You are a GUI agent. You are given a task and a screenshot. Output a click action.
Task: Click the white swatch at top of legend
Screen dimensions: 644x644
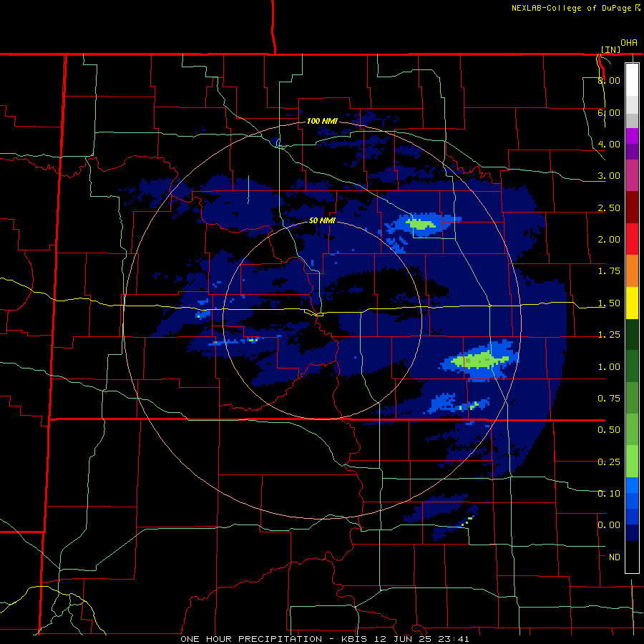pos(632,79)
